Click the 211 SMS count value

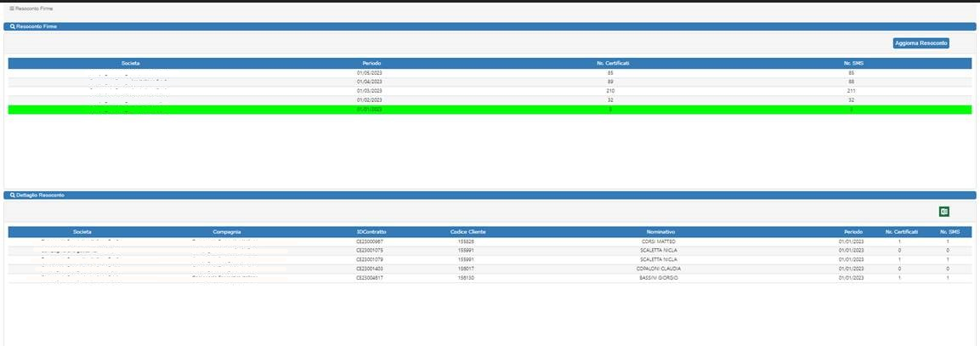pyautogui.click(x=852, y=91)
